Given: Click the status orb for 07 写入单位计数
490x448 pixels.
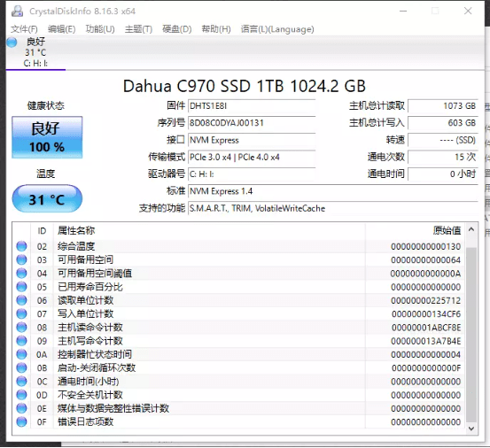Looking at the screenshot, I should click(x=21, y=313).
